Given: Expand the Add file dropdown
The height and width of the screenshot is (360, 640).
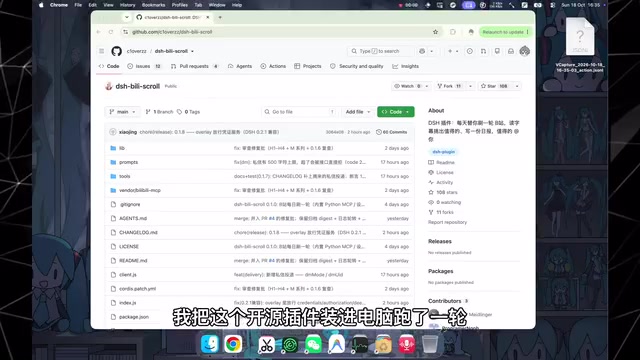Looking at the screenshot, I should click(358, 112).
